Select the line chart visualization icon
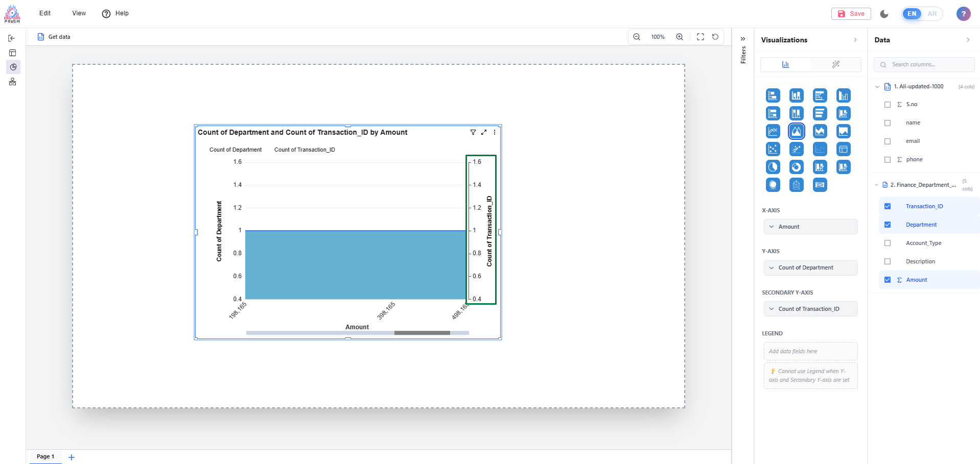This screenshot has height=464, width=980. click(x=773, y=131)
